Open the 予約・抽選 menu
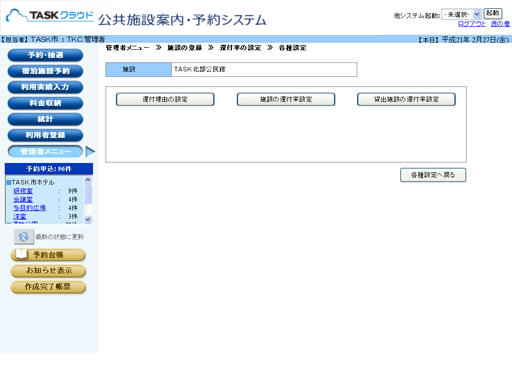The image size is (512, 384). click(x=45, y=55)
